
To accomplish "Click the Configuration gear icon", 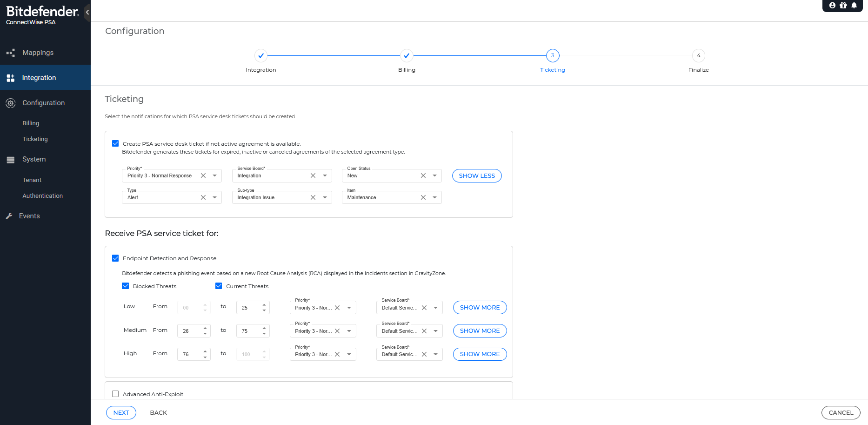I will pos(11,103).
